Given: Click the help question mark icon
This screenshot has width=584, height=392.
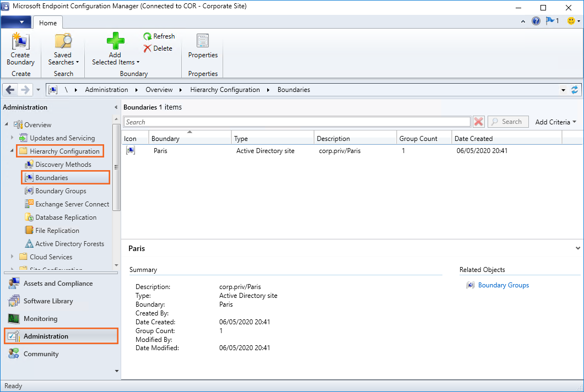Looking at the screenshot, I should [x=536, y=21].
